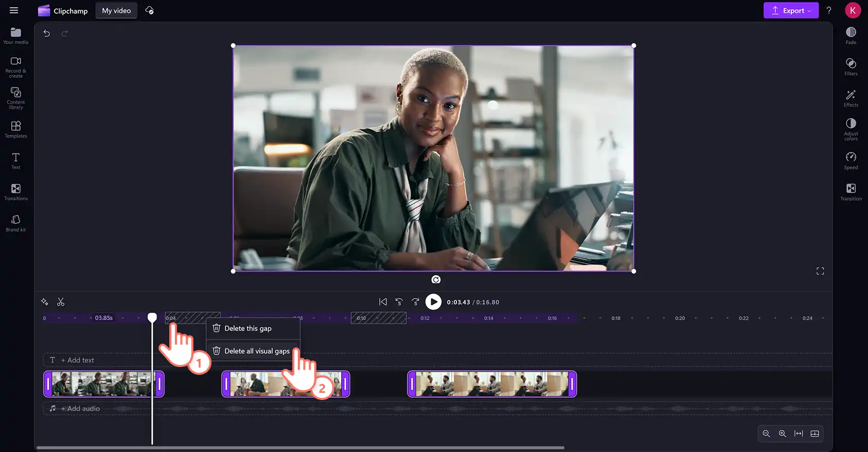868x452 pixels.
Task: Click the top-left resize handle of preview
Action: click(x=234, y=46)
